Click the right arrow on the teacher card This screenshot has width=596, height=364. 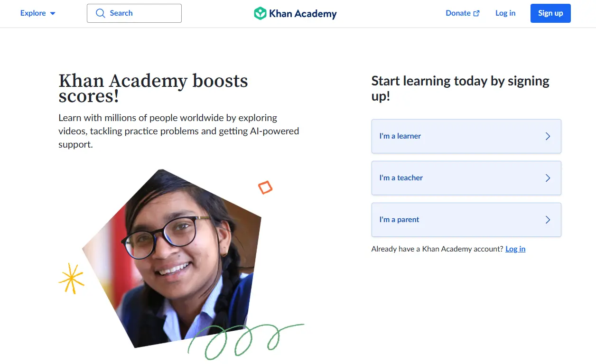[547, 178]
